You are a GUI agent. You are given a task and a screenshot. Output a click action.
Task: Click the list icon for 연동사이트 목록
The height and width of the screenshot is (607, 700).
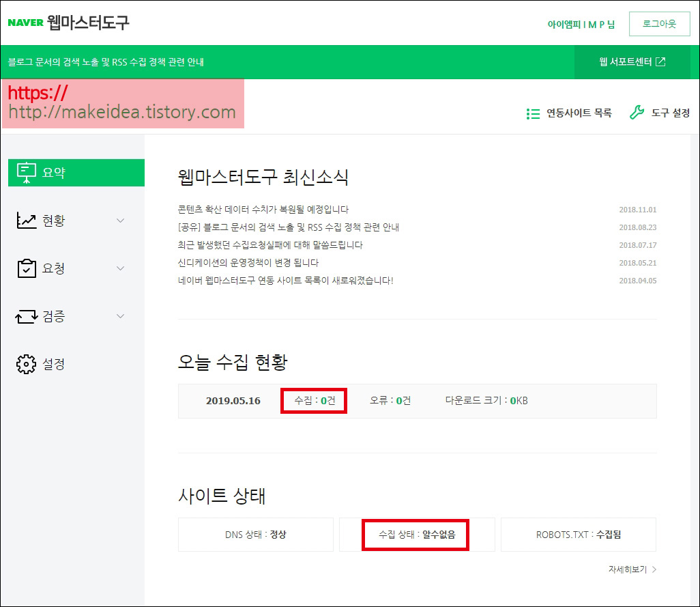tap(533, 113)
